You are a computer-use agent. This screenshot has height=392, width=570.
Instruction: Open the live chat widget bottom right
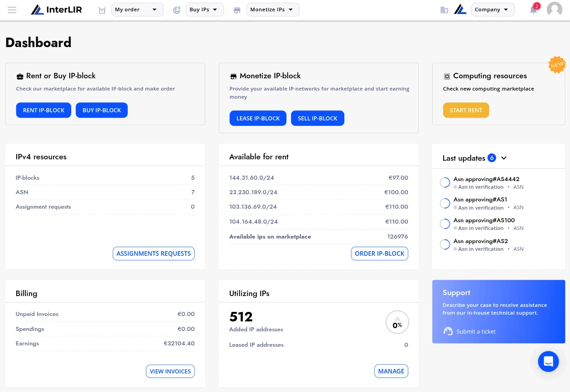point(548,361)
